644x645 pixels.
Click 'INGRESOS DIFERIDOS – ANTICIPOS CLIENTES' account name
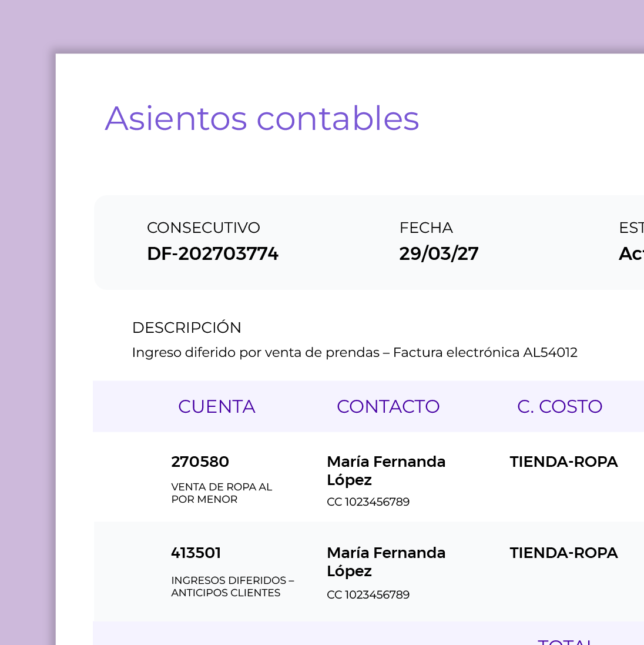233,586
